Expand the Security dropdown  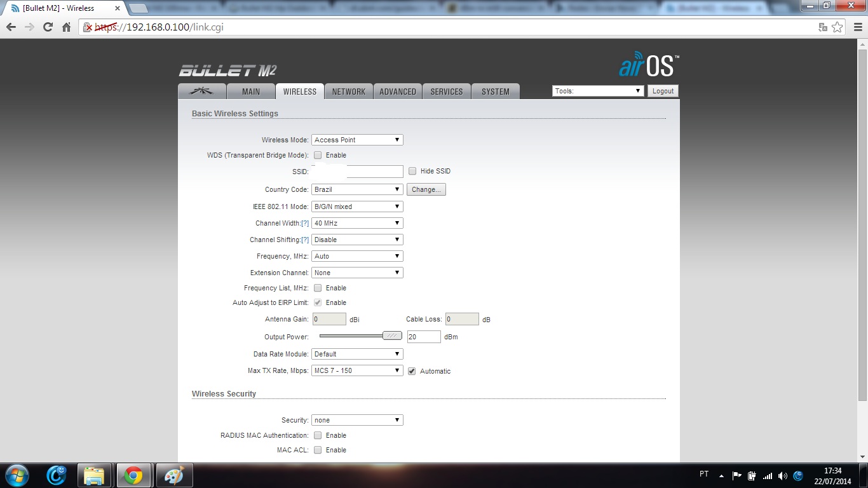coord(357,420)
